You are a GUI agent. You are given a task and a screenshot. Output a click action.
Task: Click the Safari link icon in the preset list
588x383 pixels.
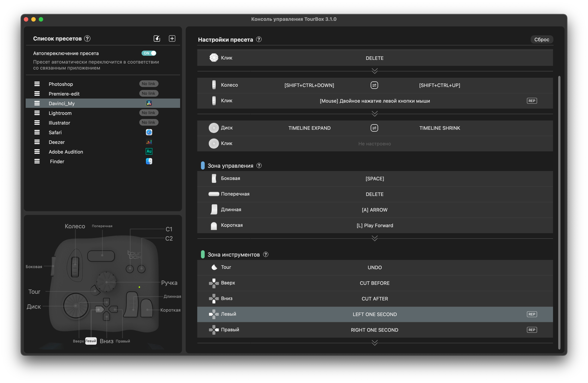[149, 132]
